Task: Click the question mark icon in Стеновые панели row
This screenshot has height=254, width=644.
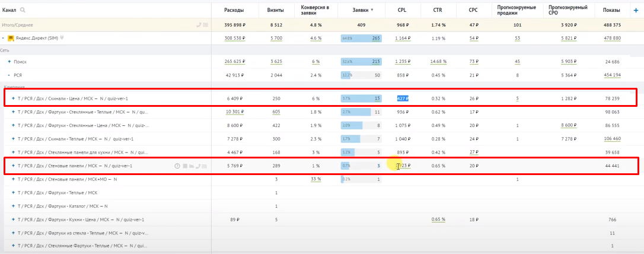Action: click(x=177, y=166)
